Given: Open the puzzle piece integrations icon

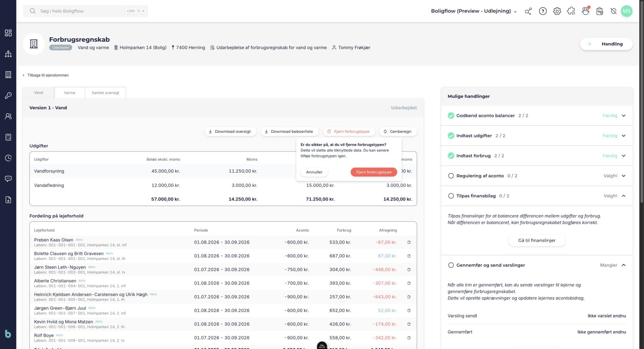Looking at the screenshot, I should [571, 11].
